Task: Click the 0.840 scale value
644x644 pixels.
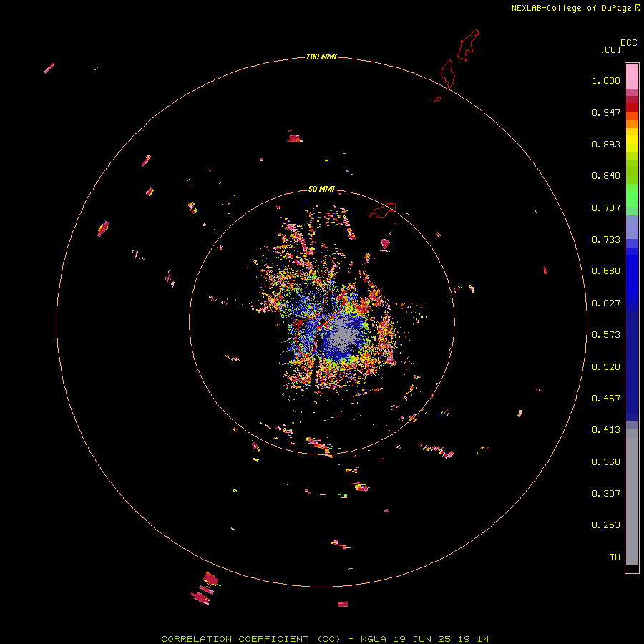Action: (x=606, y=176)
